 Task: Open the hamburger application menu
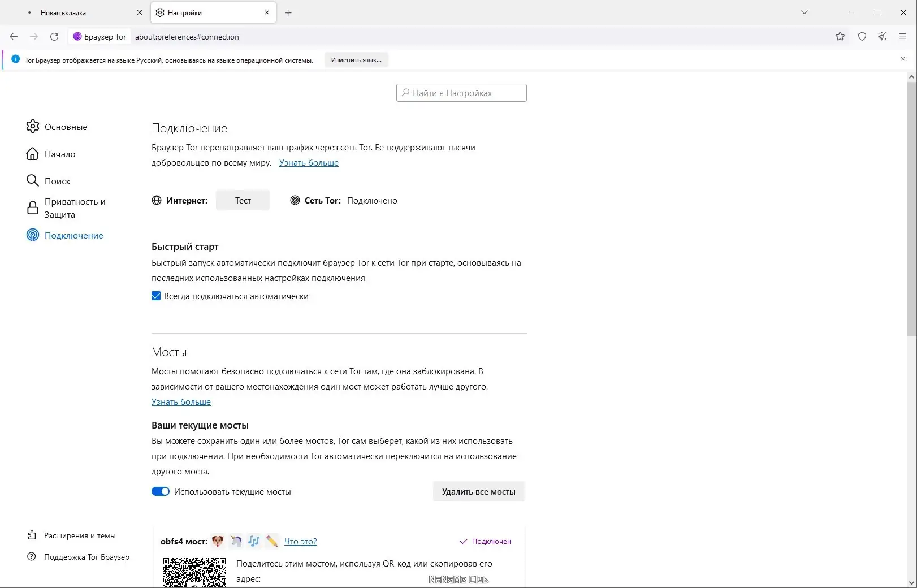tap(903, 37)
